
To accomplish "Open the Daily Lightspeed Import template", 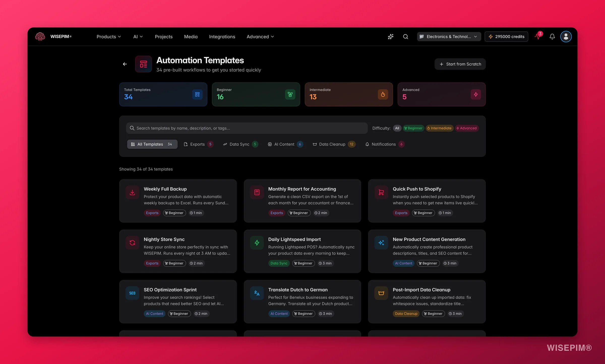I will pyautogui.click(x=302, y=251).
